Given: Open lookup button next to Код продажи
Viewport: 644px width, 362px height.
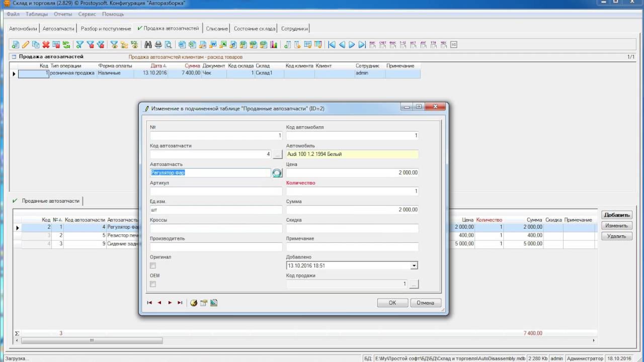Looking at the screenshot, I should pyautogui.click(x=414, y=284).
